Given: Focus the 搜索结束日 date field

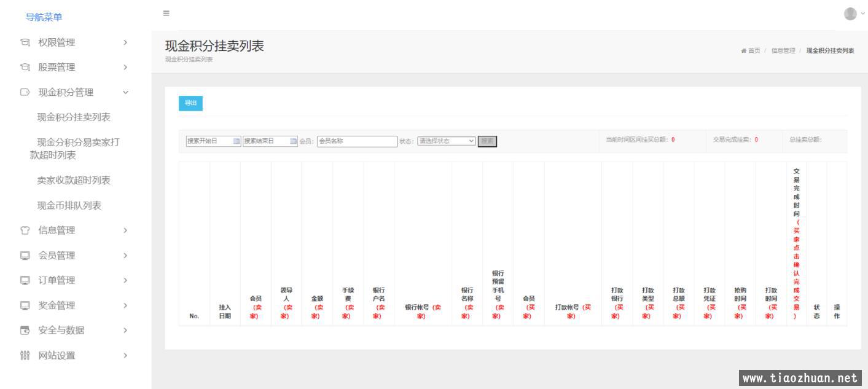Looking at the screenshot, I should pyautogui.click(x=270, y=141).
